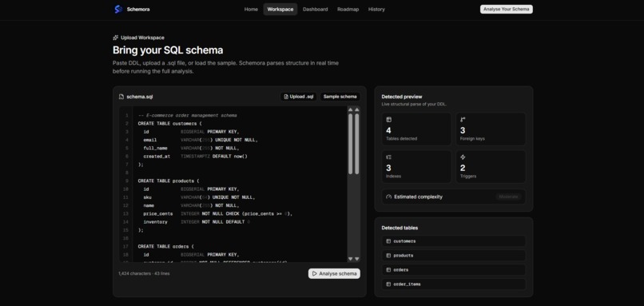Open the Roadmap page

point(348,9)
